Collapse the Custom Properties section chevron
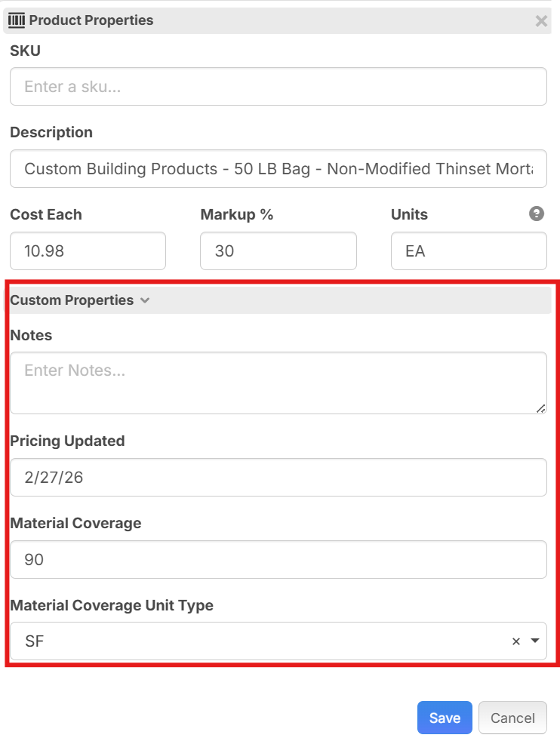 (145, 300)
